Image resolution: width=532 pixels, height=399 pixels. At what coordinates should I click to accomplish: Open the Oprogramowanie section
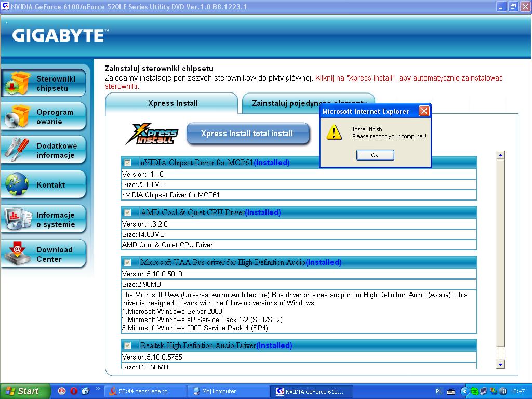point(44,116)
